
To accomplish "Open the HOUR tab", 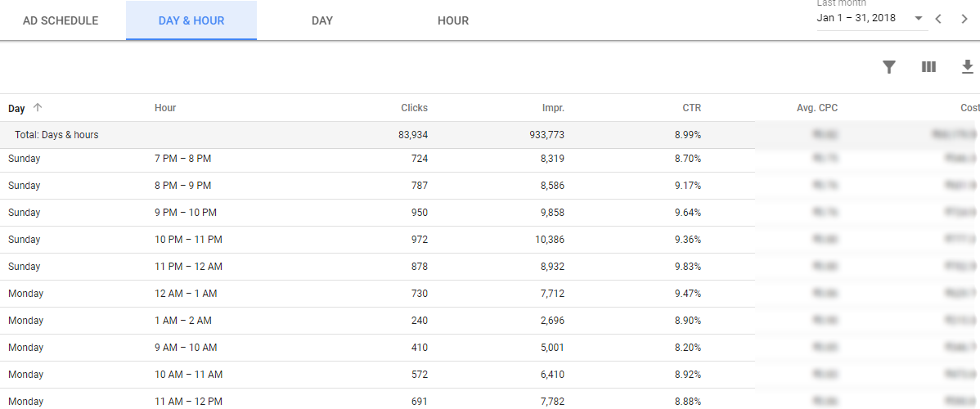I will [453, 20].
